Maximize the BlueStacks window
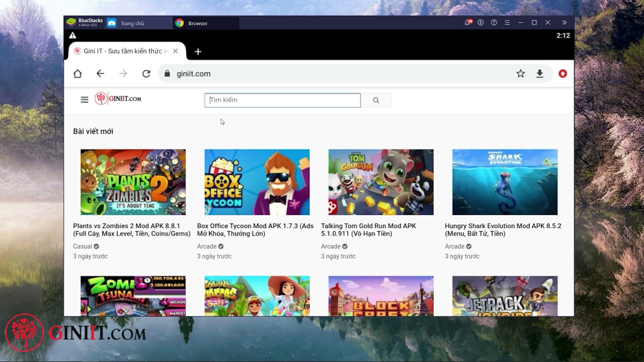Viewport: 644px width, 362px height. click(534, 23)
